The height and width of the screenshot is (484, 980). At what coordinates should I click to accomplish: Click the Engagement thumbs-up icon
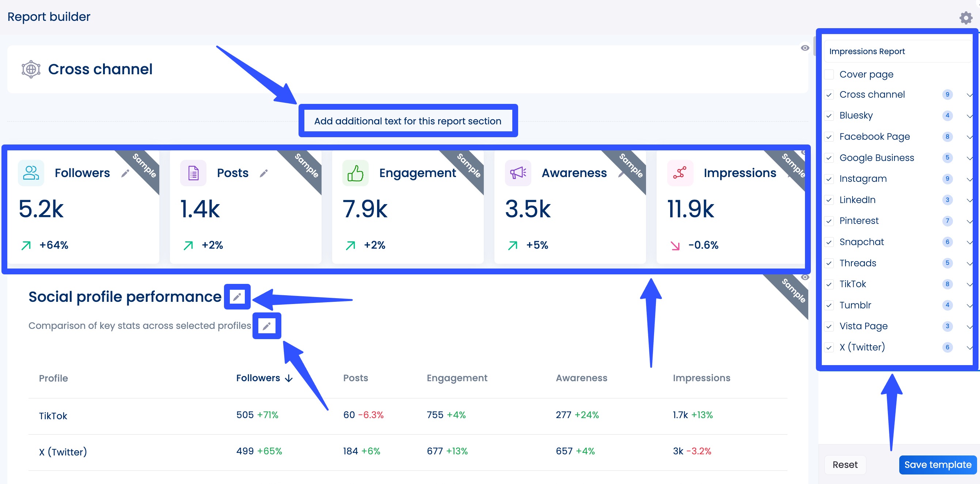point(355,173)
